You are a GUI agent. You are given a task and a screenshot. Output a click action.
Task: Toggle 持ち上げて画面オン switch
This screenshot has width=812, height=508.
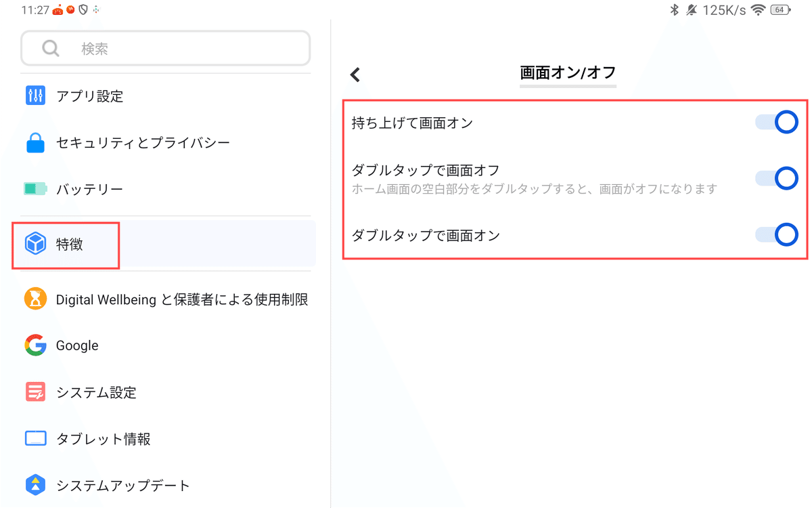[777, 123]
